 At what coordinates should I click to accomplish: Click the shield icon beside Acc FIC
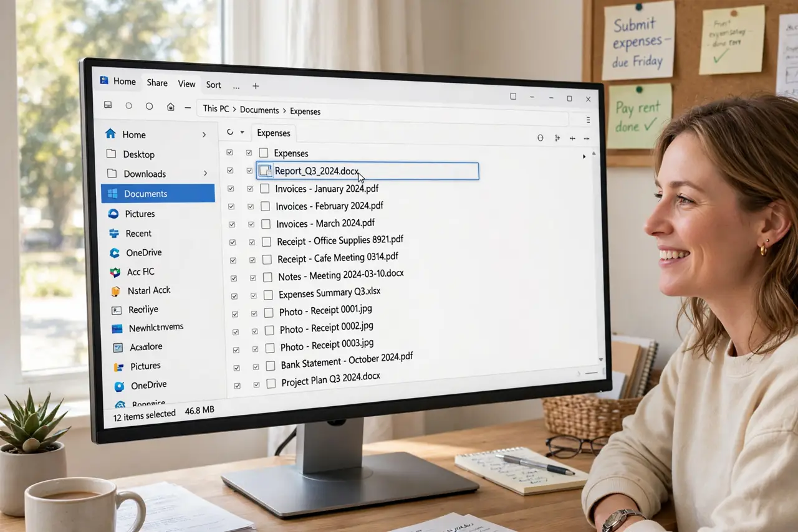(115, 272)
